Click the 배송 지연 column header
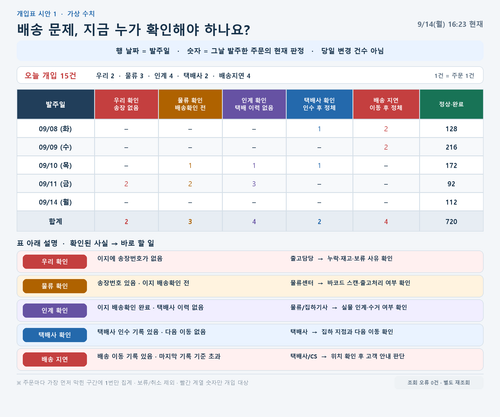The width and height of the screenshot is (500, 417). click(x=386, y=104)
